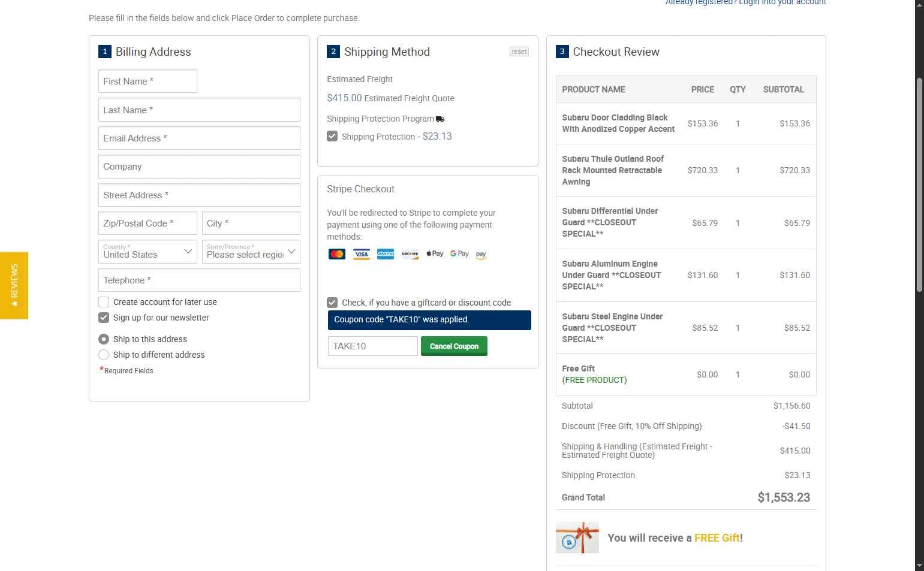The width and height of the screenshot is (924, 571).
Task: Click the Discover card icon
Action: 410,254
